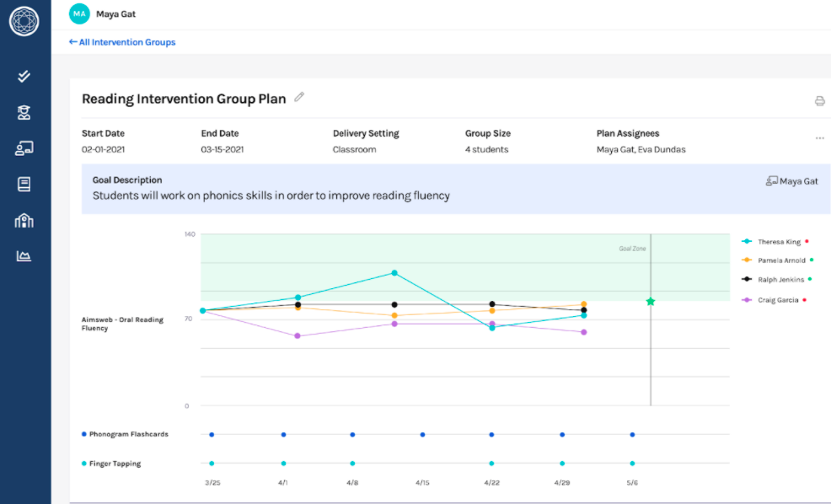Select the green goal star on the chart

650,301
